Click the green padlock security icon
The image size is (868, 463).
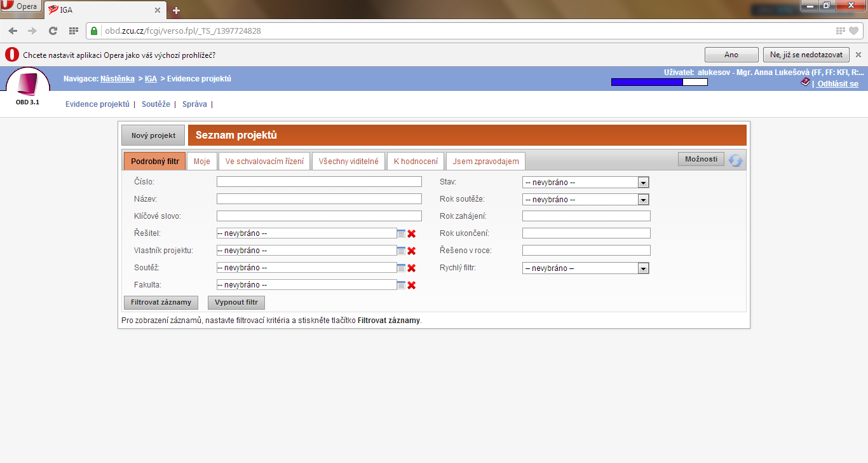(x=94, y=31)
